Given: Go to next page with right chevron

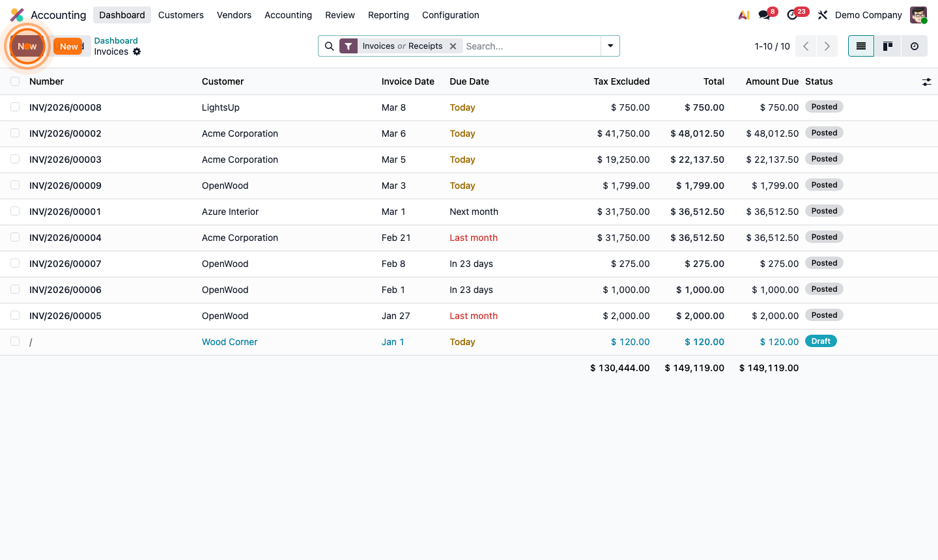Looking at the screenshot, I should point(827,46).
